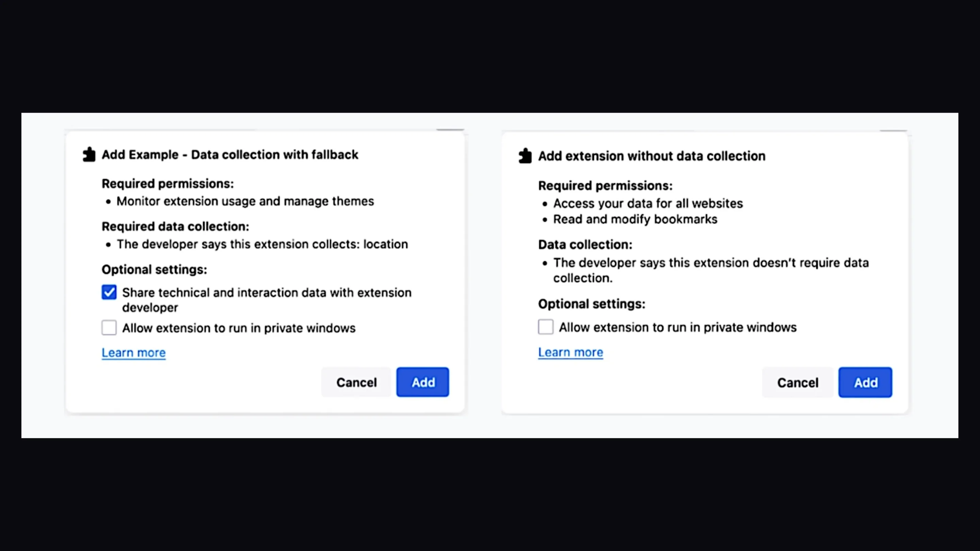Add the 'Data collection with fallback' example extension
This screenshot has width=980, height=551.
(x=423, y=382)
